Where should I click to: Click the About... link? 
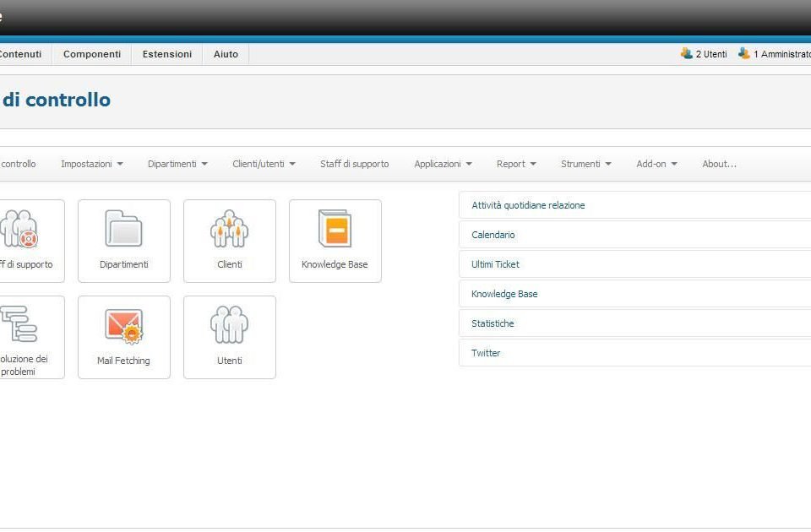pyautogui.click(x=719, y=164)
